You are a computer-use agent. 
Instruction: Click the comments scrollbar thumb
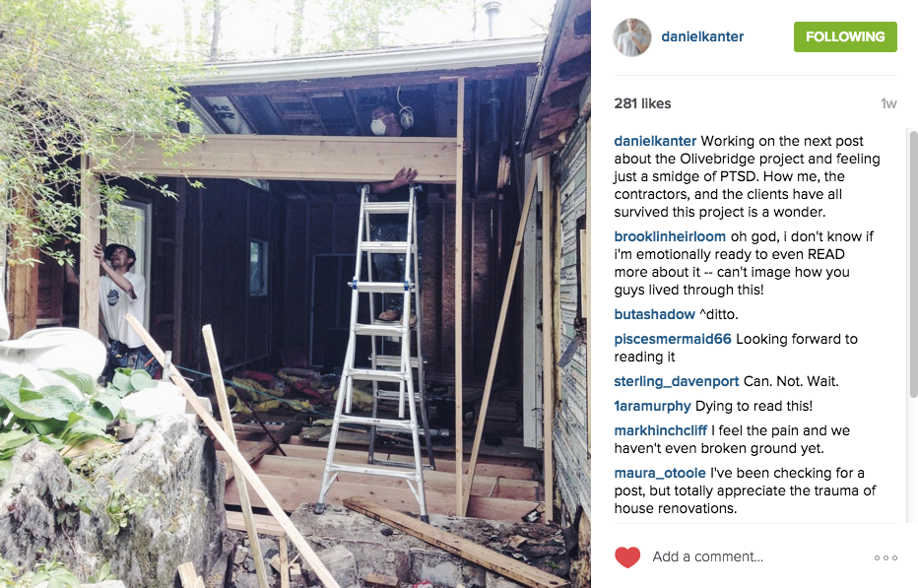(x=913, y=265)
